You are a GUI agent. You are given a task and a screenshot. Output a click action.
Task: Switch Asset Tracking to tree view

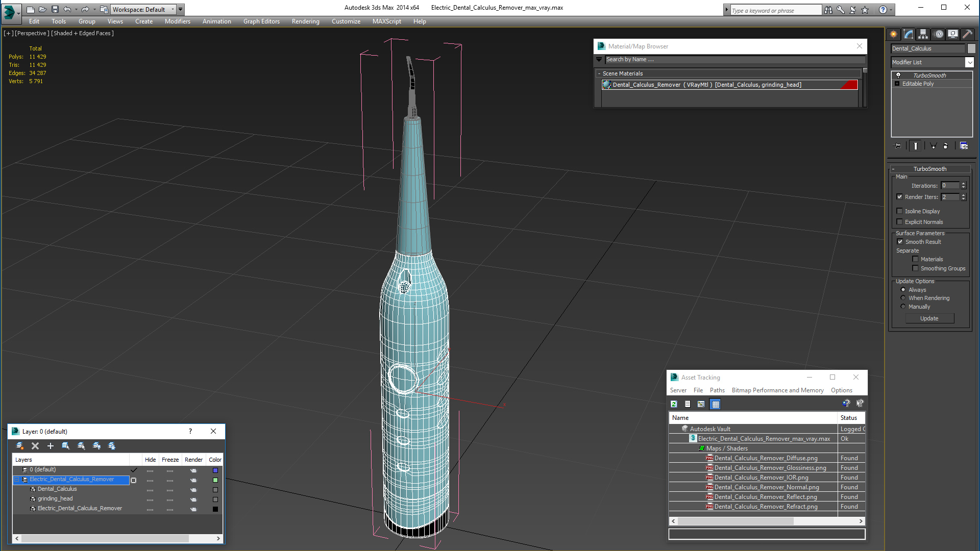[x=701, y=404]
